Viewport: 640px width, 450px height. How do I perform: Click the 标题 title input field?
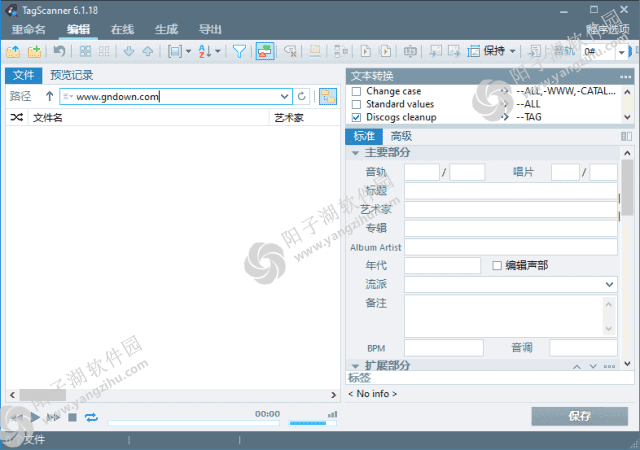pyautogui.click(x=511, y=191)
